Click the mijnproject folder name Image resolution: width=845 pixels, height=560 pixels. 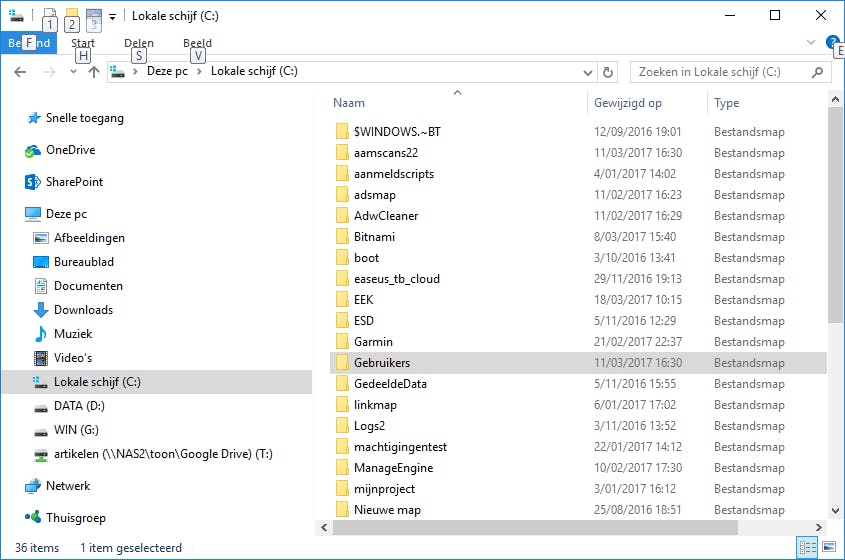coord(384,489)
